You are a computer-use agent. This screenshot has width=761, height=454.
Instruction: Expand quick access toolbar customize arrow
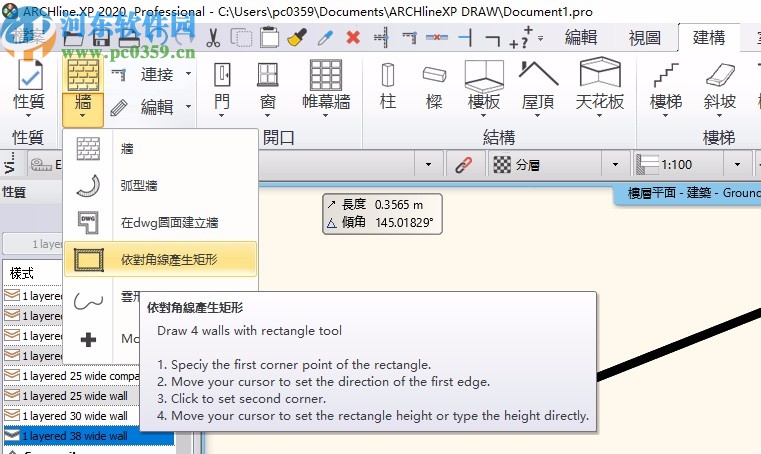(x=541, y=38)
